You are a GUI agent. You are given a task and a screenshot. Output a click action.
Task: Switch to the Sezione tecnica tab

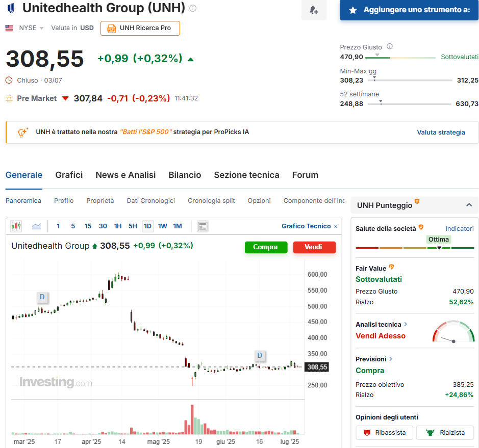point(246,175)
